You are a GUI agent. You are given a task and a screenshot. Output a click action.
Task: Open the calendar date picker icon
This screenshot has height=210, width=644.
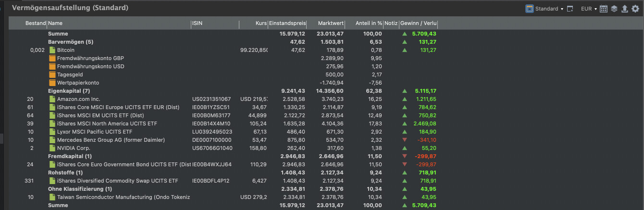coord(604,9)
